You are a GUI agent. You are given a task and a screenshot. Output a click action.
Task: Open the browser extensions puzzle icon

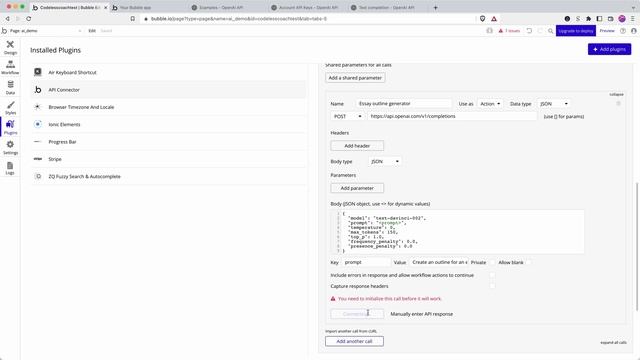tap(588, 19)
